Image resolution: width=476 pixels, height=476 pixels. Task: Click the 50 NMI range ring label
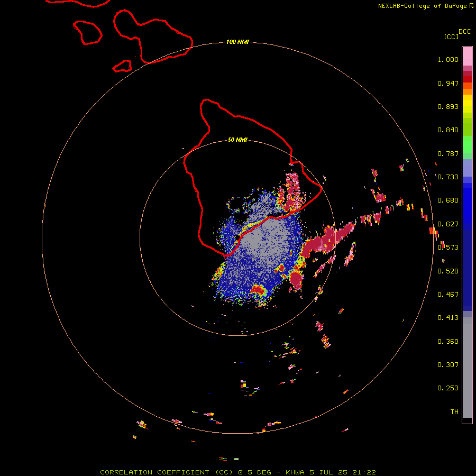pos(237,140)
